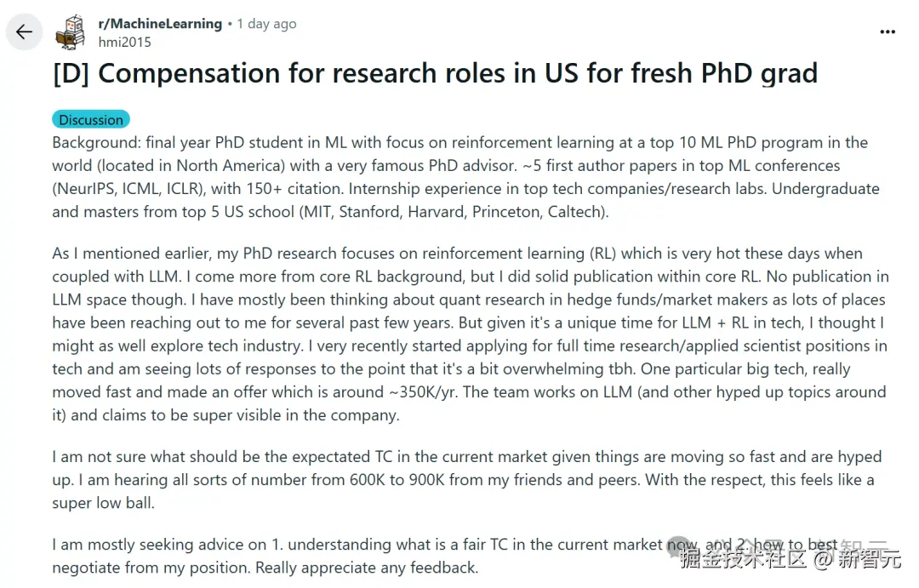This screenshot has width=919, height=588.
Task: Click the '~350K/yr' offer figure
Action: tap(423, 392)
